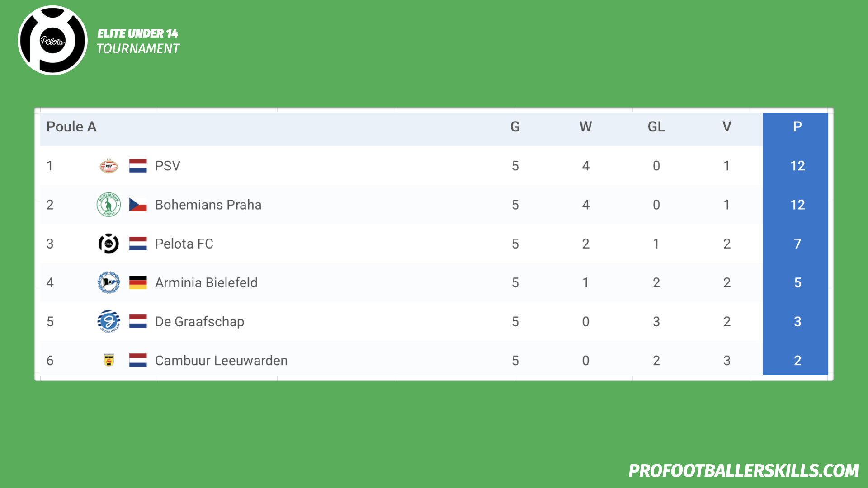Open the Bohemians Praha team name
This screenshot has height=488, width=868.
(x=208, y=205)
